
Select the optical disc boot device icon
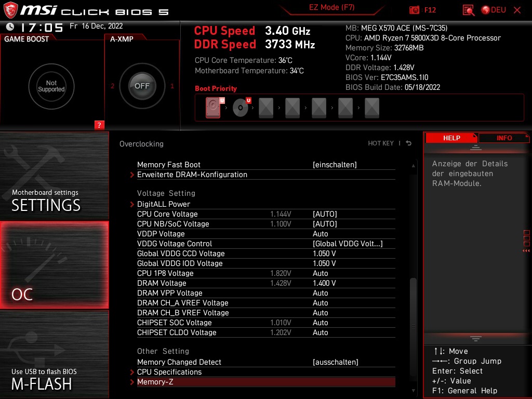pyautogui.click(x=241, y=108)
